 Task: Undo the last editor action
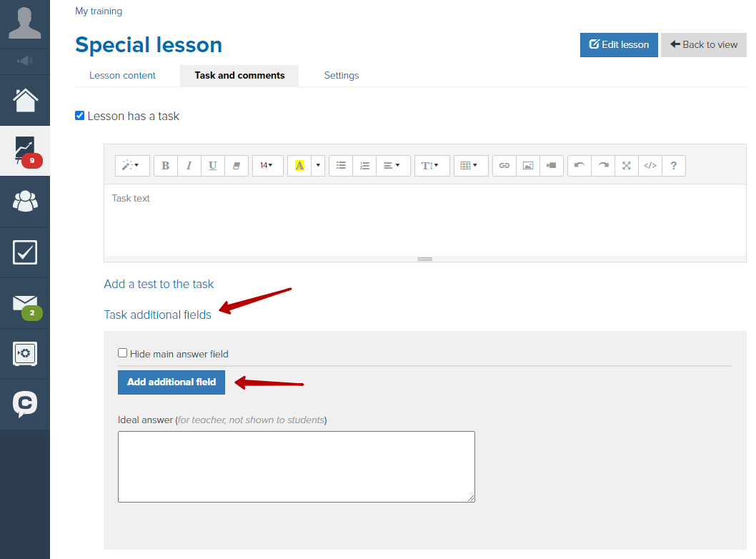click(x=580, y=166)
